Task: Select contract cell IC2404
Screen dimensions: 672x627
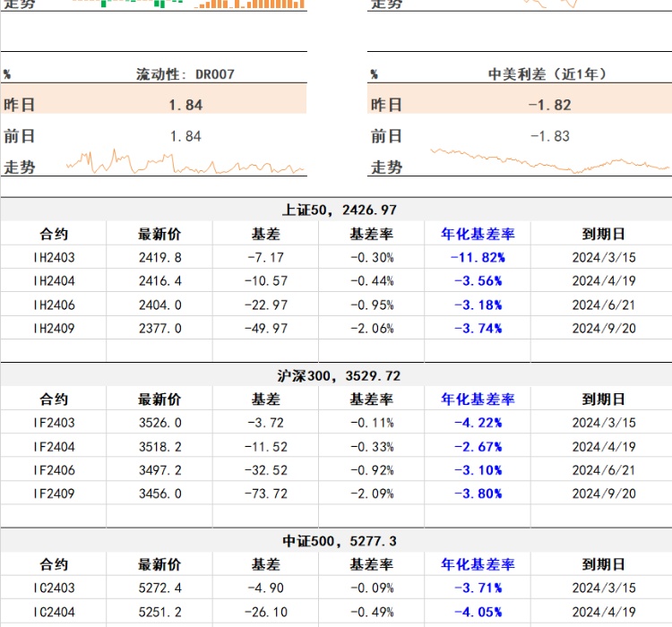Action: click(x=54, y=612)
